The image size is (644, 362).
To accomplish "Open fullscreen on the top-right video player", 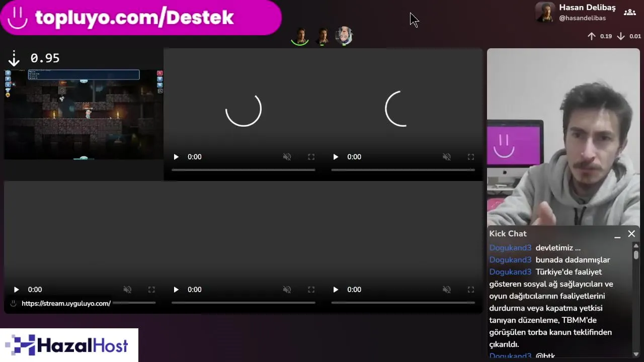I will click(470, 157).
